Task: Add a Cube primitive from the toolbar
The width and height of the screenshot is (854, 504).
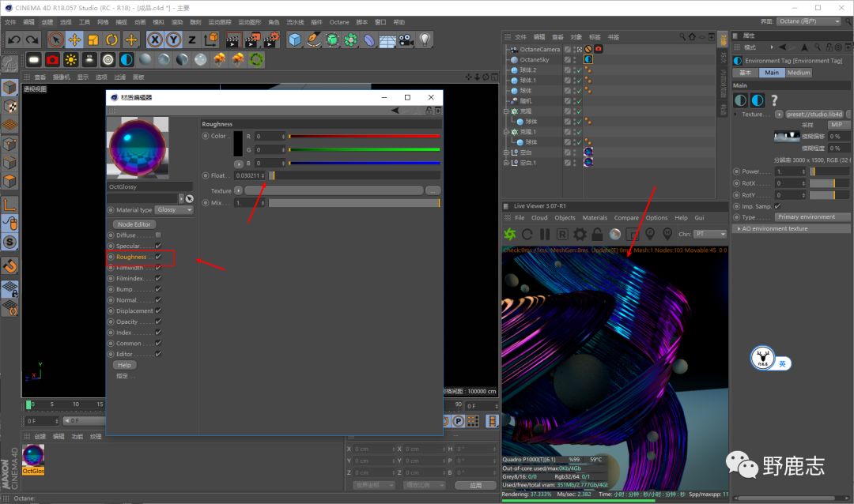Action: pos(295,39)
